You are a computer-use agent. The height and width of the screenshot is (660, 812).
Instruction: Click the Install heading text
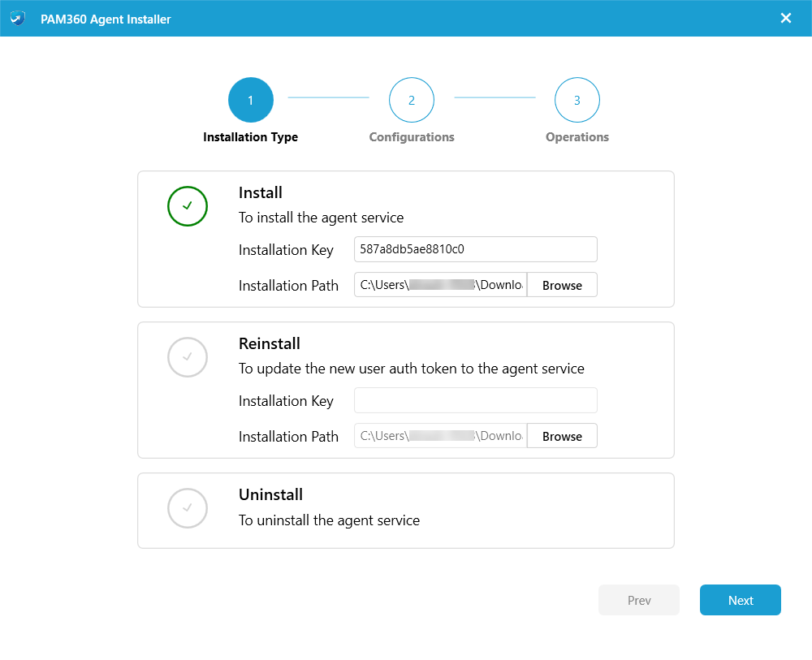pos(260,192)
